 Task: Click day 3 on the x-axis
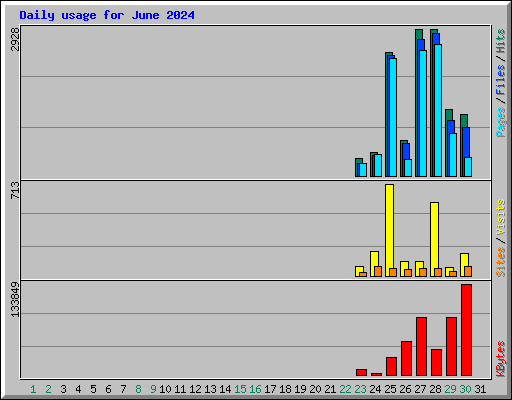(63, 389)
